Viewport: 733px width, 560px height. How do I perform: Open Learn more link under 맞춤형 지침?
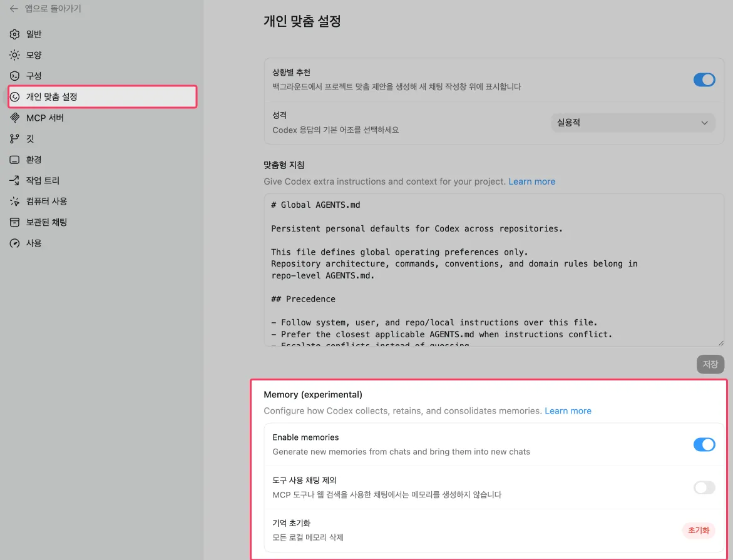click(531, 181)
